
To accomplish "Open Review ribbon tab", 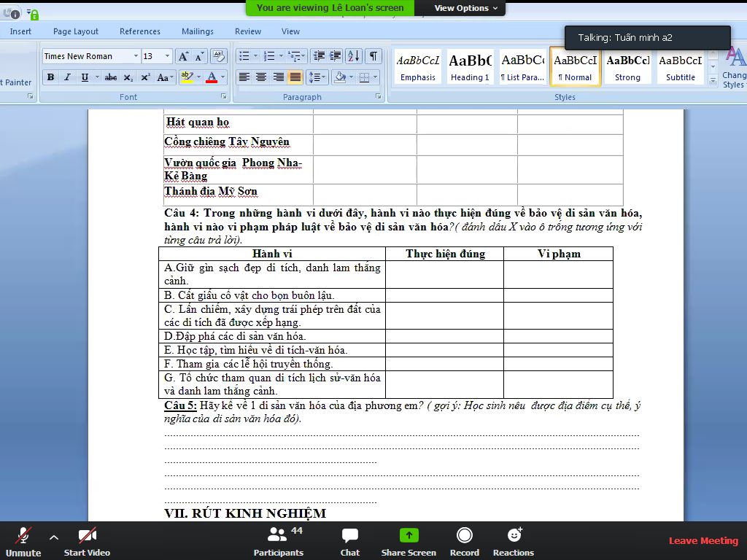I will 248,31.
